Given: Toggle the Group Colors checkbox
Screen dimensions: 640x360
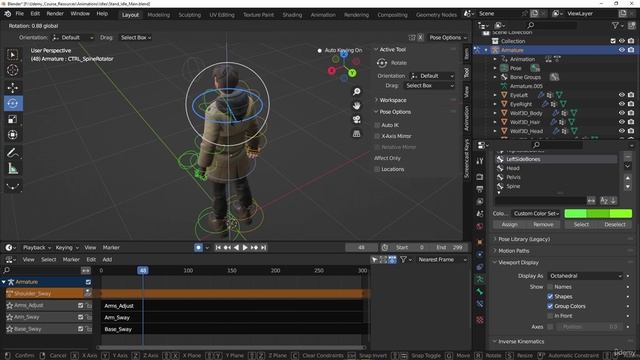Looking at the screenshot, I should click(550, 306).
